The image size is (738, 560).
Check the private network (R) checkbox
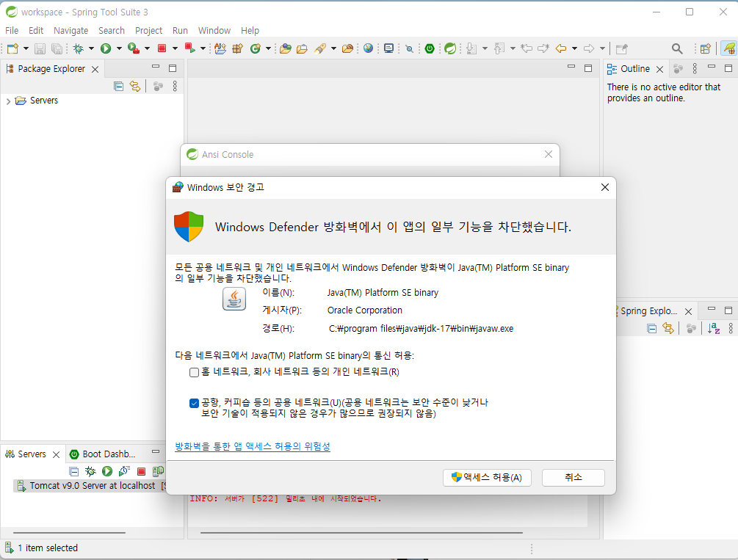pyautogui.click(x=194, y=372)
